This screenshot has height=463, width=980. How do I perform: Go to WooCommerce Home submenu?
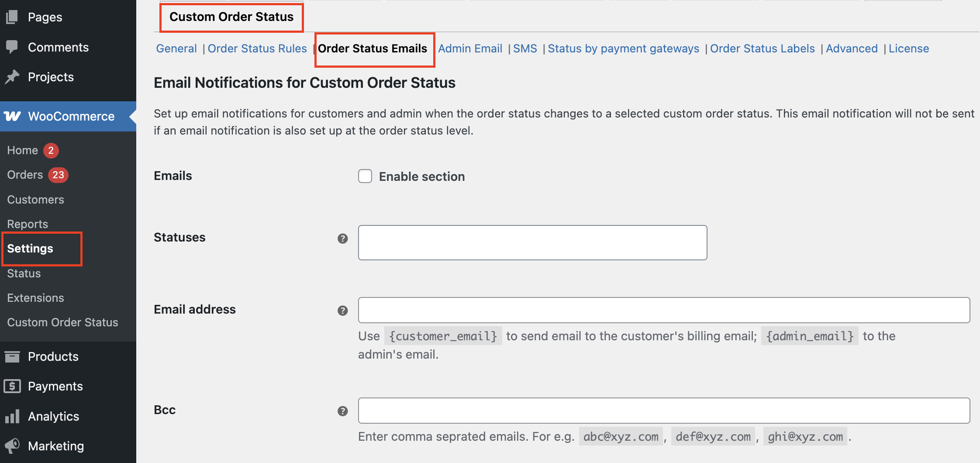[x=23, y=150]
